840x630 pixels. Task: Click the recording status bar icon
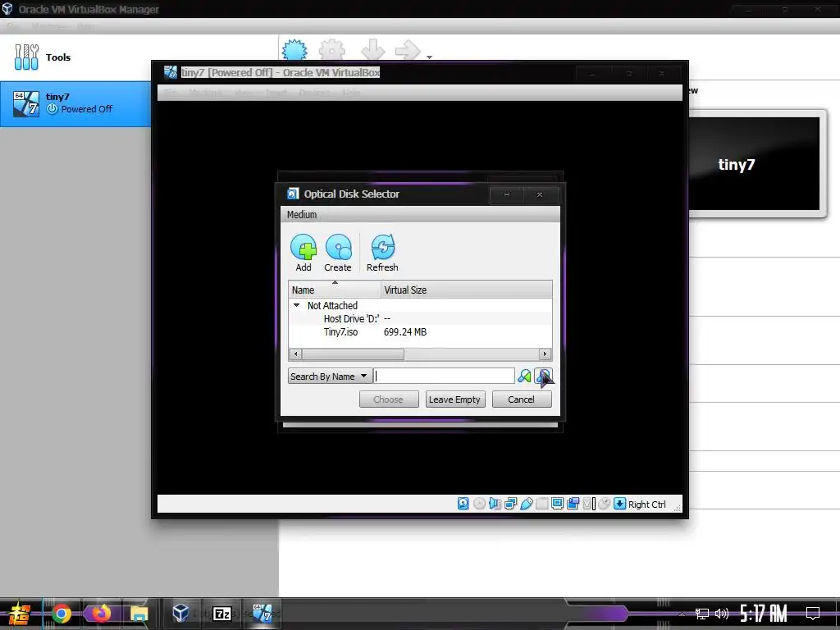click(x=573, y=504)
